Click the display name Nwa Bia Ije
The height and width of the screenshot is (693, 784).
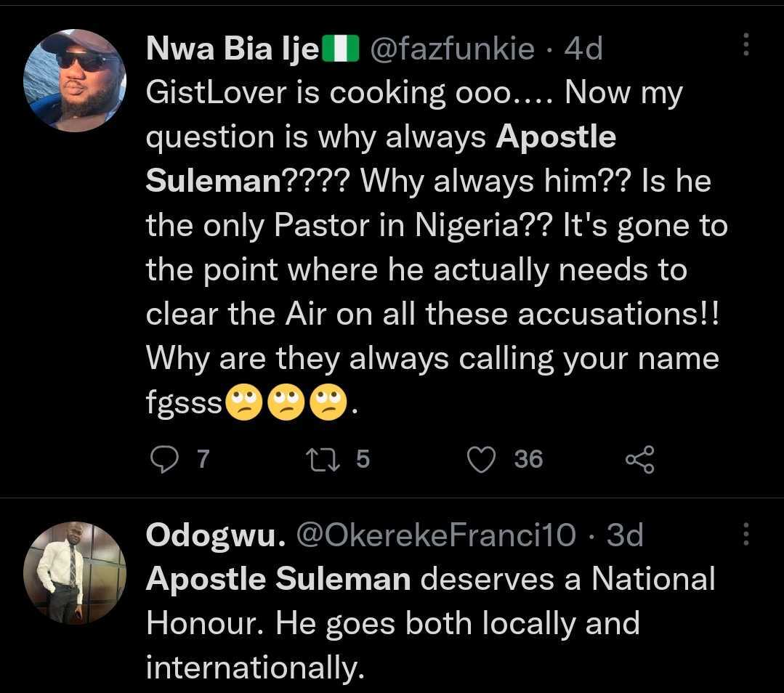(x=233, y=49)
